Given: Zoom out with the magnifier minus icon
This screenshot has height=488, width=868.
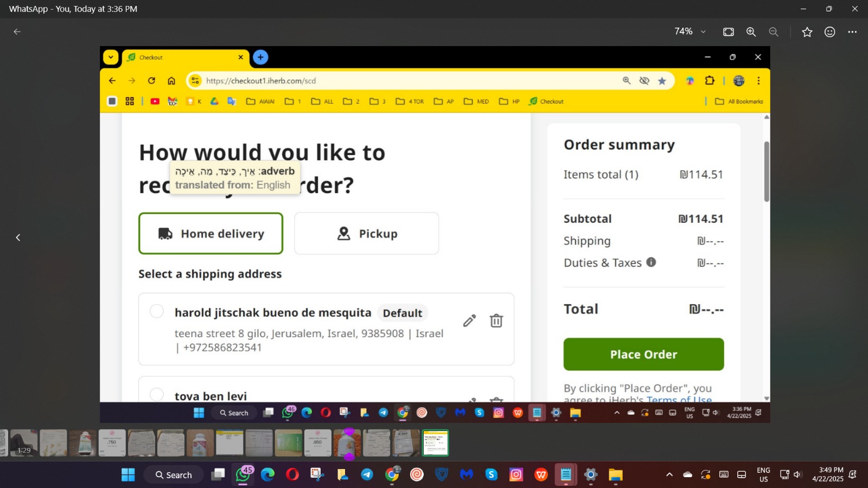Looking at the screenshot, I should [774, 32].
